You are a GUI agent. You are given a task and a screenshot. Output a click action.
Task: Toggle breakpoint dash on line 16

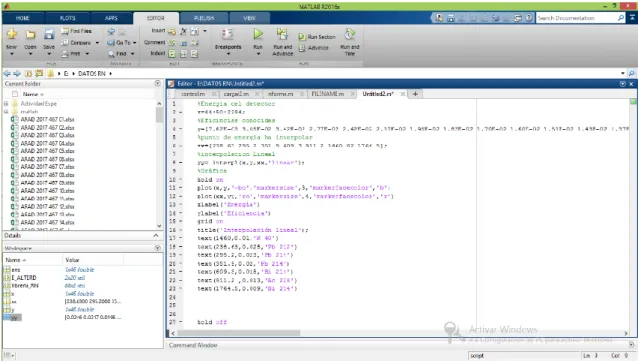[x=181, y=230]
